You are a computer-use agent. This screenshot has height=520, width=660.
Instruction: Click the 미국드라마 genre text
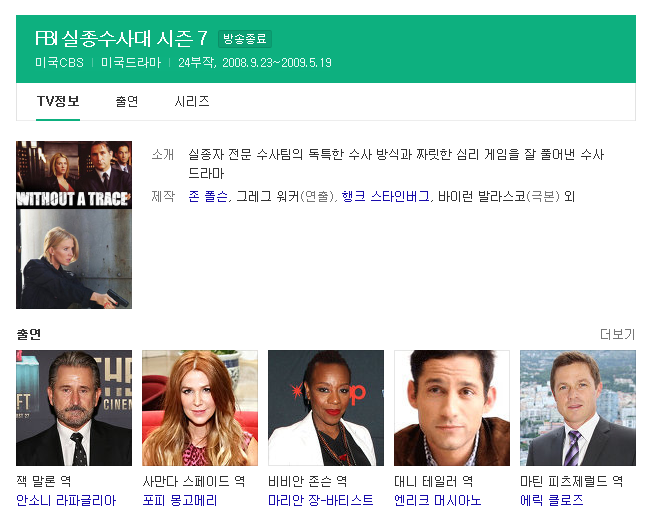point(131,63)
